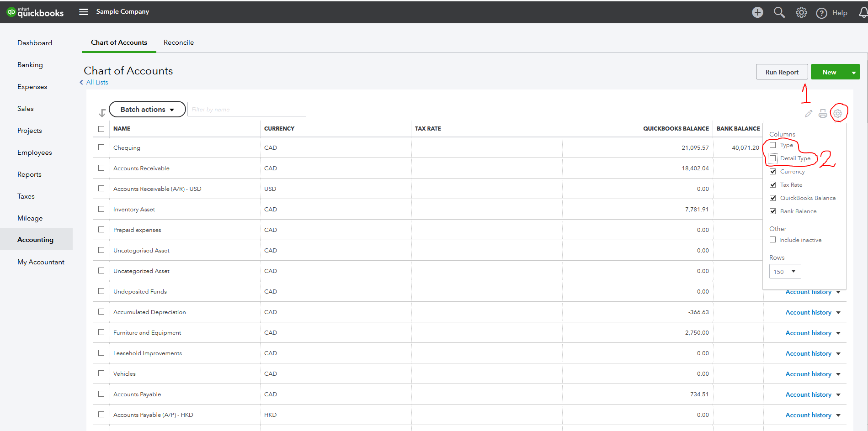868x431 pixels.
Task: Open Reports in the left sidebar
Action: point(29,174)
